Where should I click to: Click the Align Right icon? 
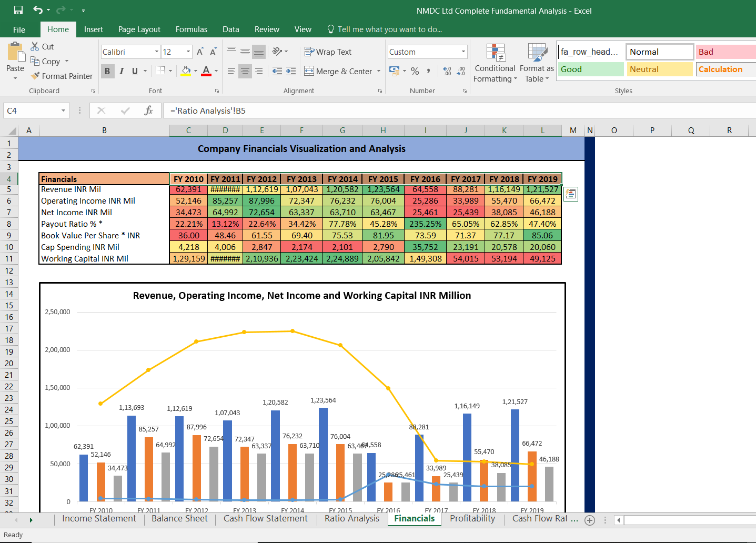tap(258, 71)
